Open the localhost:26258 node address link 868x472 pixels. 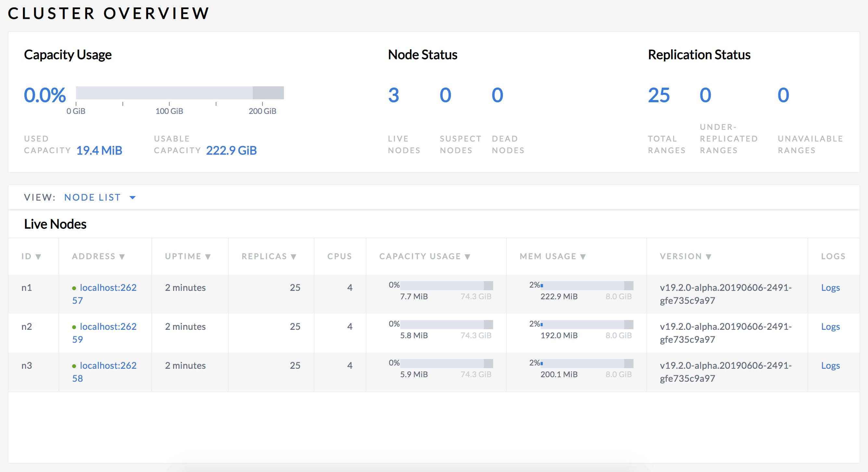click(108, 372)
